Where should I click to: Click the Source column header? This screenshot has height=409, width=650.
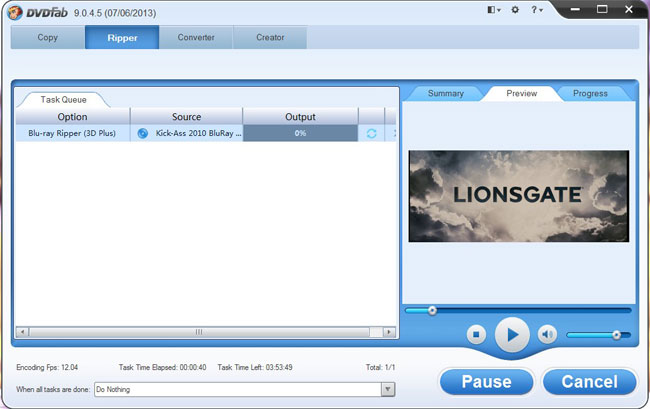click(x=187, y=116)
